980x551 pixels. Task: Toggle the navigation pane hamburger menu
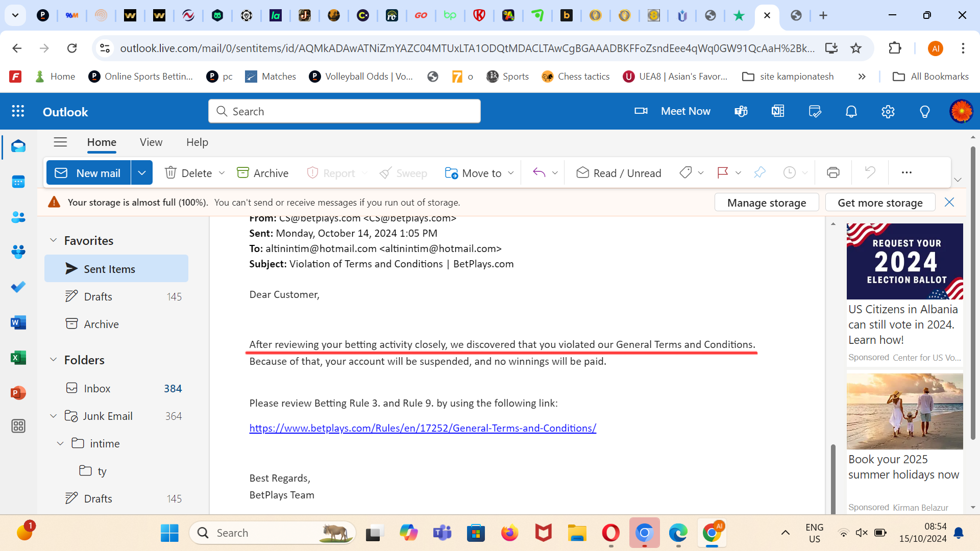coord(60,142)
